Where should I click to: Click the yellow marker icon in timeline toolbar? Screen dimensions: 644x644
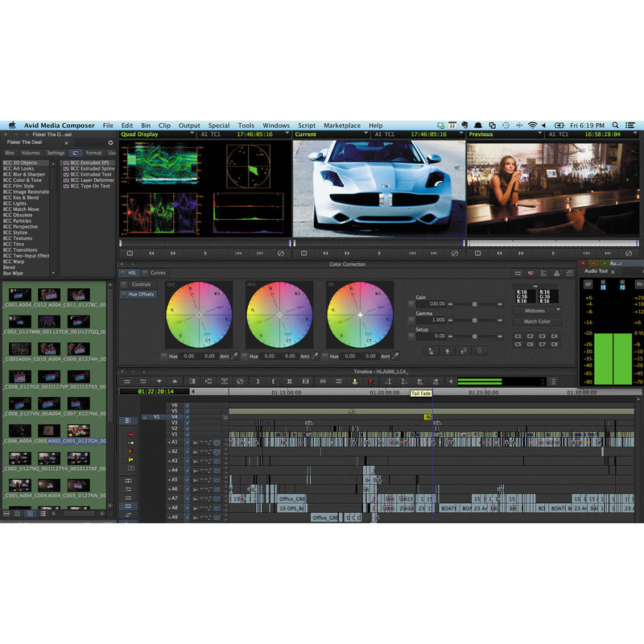354,382
